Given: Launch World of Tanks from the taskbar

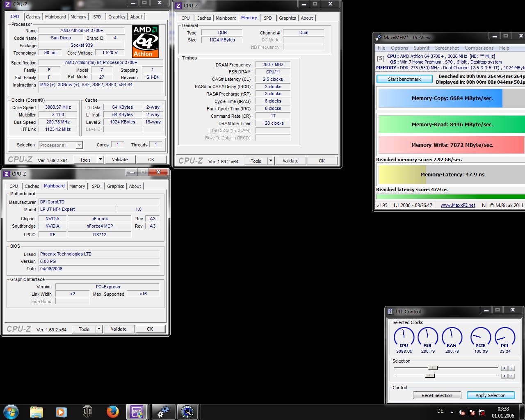Looking at the screenshot, I should (x=87, y=412).
